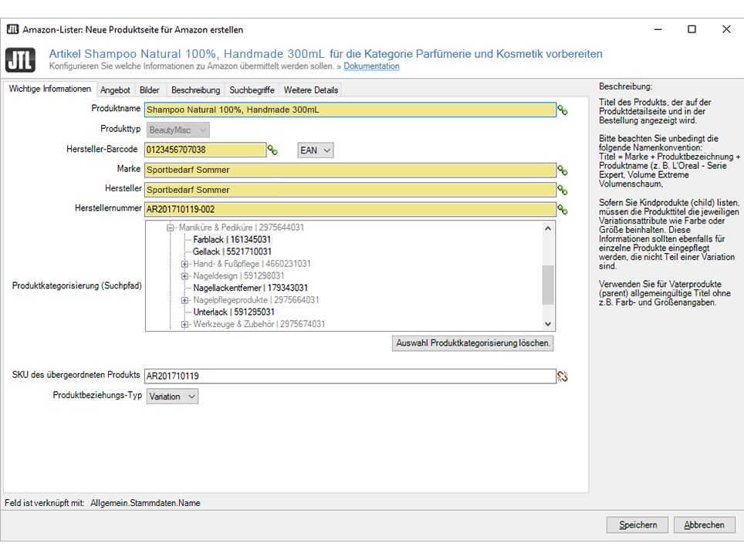Open the Suchbegriffe tab

point(252,90)
